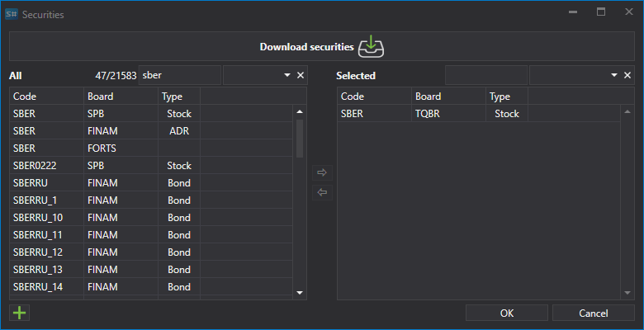644x330 pixels.
Task: Select the SBER FORTS row
Action: coord(151,148)
